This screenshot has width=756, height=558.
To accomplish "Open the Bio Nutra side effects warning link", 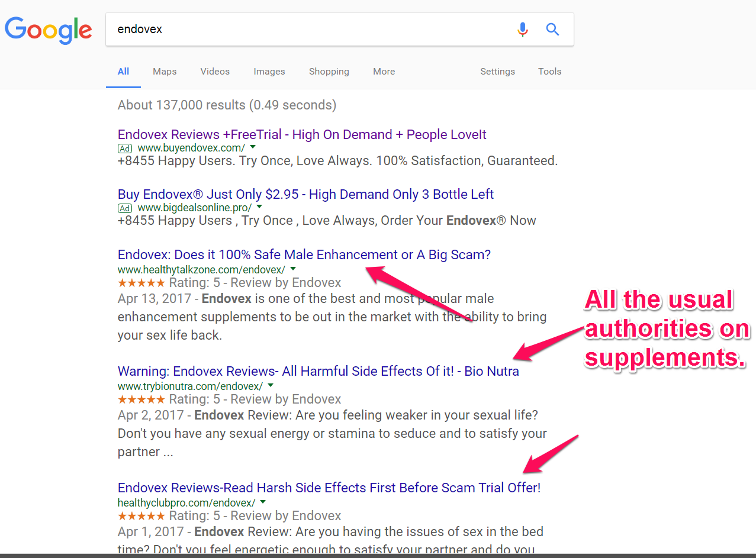I will (318, 370).
